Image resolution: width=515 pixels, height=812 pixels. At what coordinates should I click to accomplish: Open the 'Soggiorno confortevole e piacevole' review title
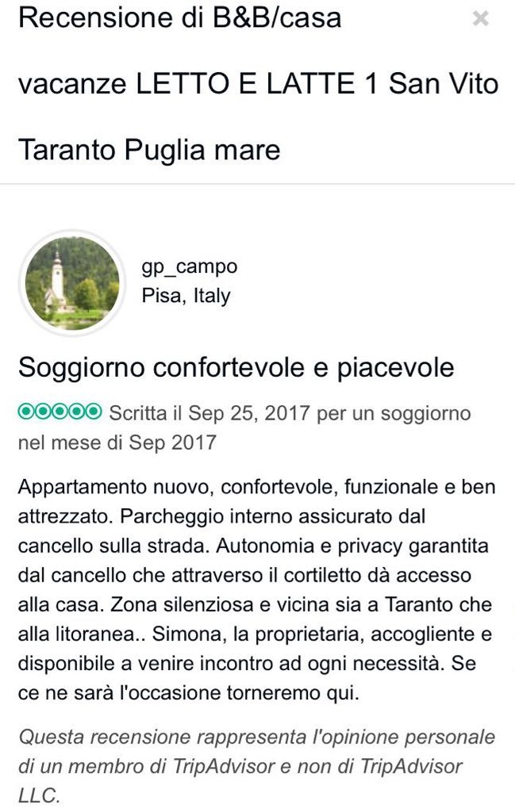tap(236, 368)
